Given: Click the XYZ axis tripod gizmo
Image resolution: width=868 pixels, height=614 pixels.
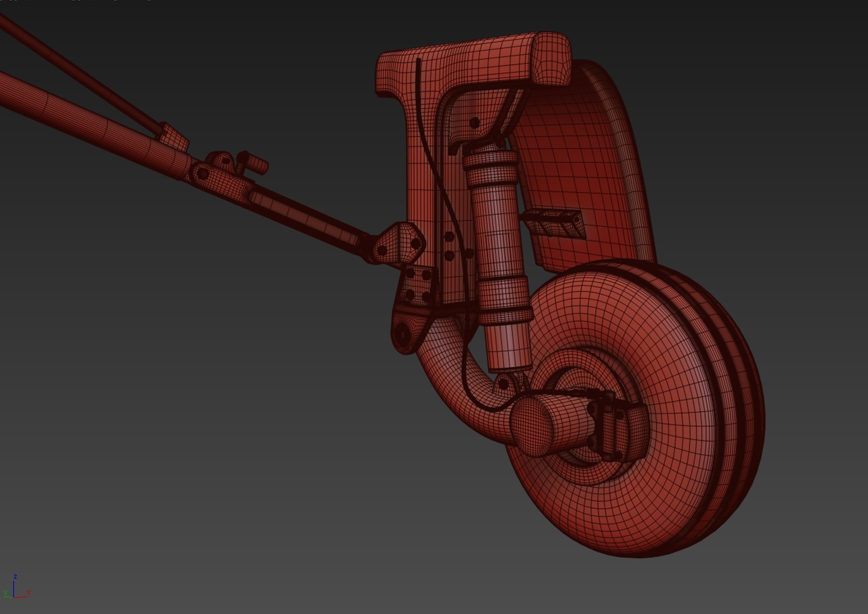Looking at the screenshot, I should coord(15,588).
